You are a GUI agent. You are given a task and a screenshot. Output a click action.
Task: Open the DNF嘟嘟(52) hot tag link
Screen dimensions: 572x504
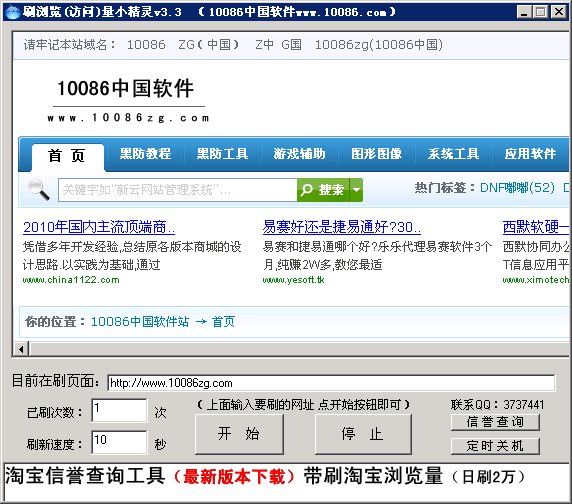517,188
